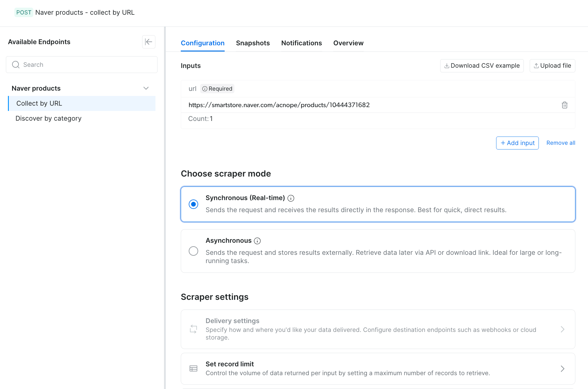Collapse the Available Endpoints sidebar
Viewport: 588px width, 389px height.
149,42
